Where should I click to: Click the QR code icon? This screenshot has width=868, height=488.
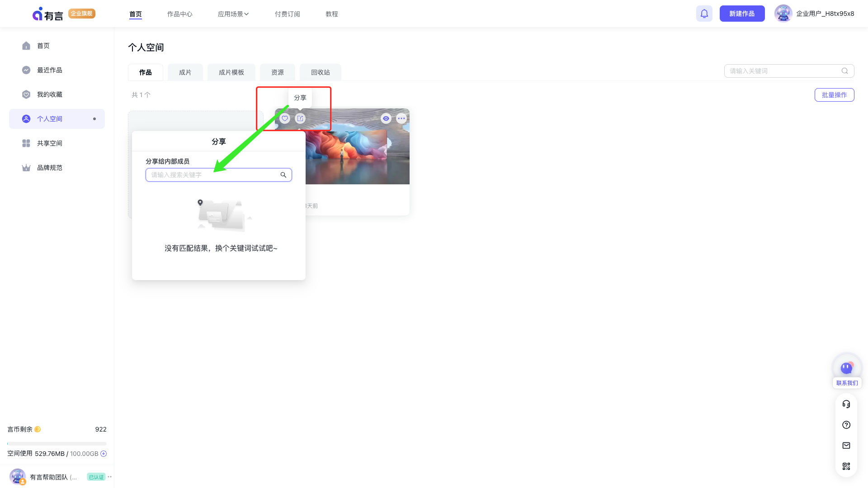(846, 466)
